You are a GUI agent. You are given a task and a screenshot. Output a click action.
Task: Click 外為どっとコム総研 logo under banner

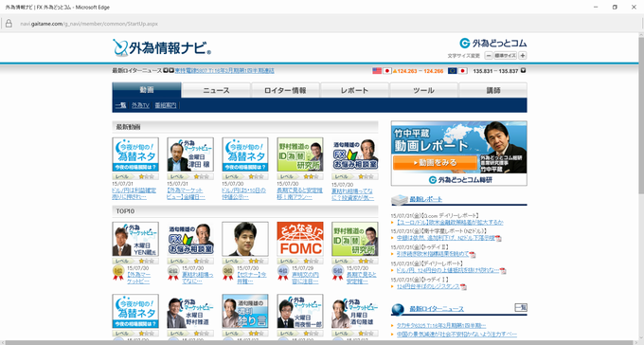pos(460,180)
